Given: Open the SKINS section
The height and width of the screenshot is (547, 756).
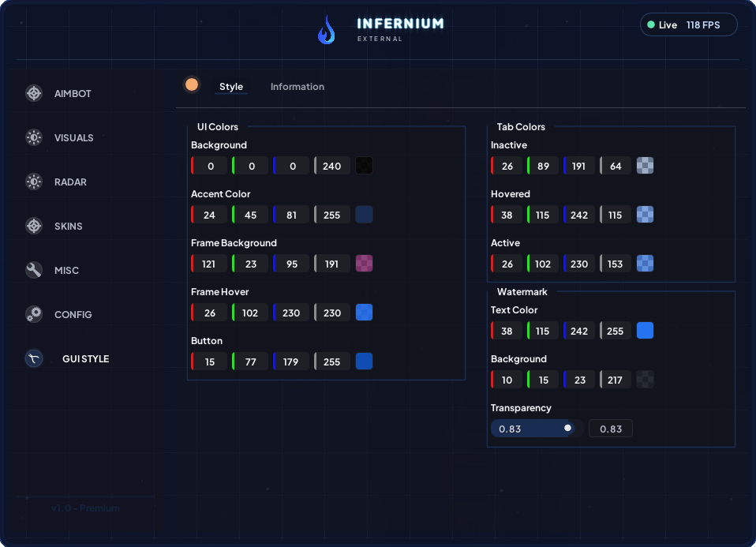Looking at the screenshot, I should 69,227.
